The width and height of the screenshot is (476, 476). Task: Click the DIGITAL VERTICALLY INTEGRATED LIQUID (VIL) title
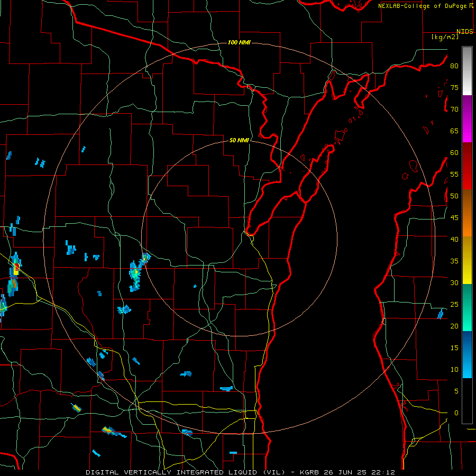pyautogui.click(x=185, y=472)
